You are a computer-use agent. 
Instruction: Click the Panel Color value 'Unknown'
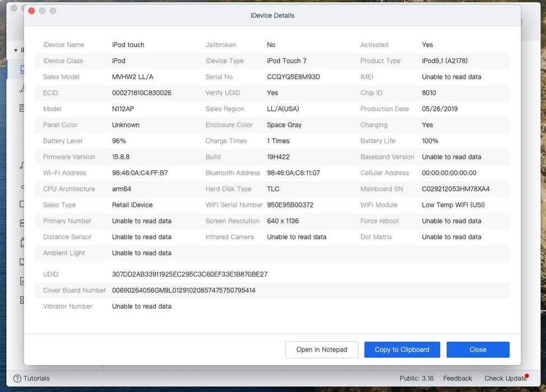pyautogui.click(x=126, y=125)
